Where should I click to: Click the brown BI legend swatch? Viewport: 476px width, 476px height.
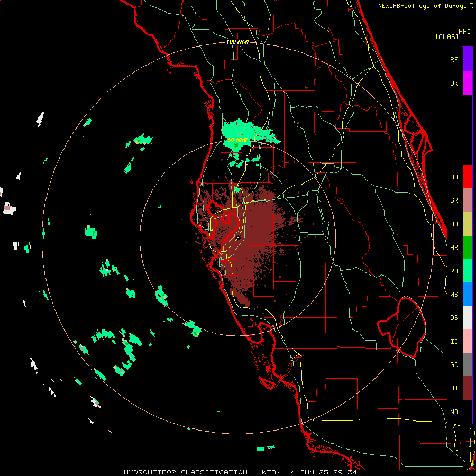coord(467,388)
